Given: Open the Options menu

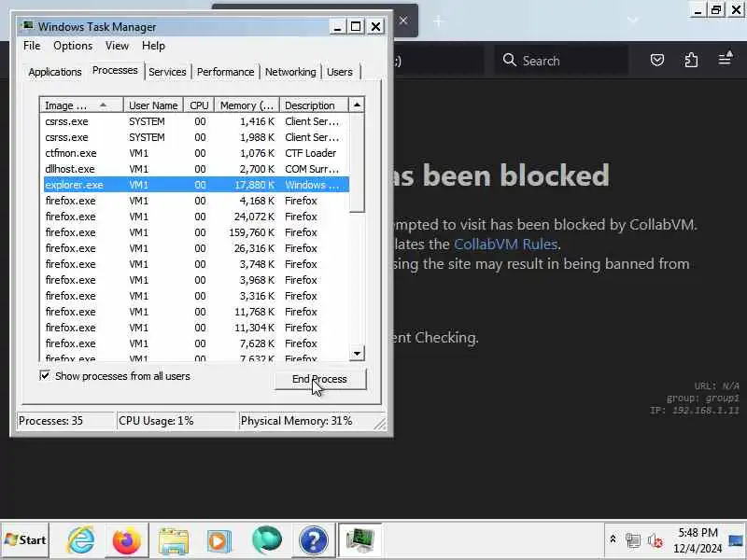Looking at the screenshot, I should point(73,46).
